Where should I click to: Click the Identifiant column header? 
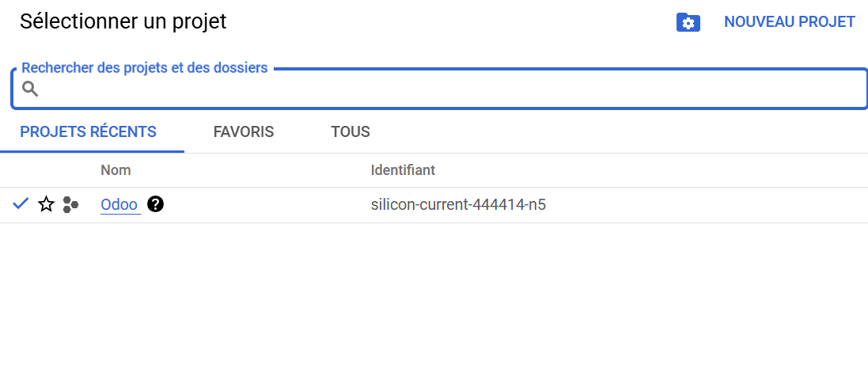403,170
